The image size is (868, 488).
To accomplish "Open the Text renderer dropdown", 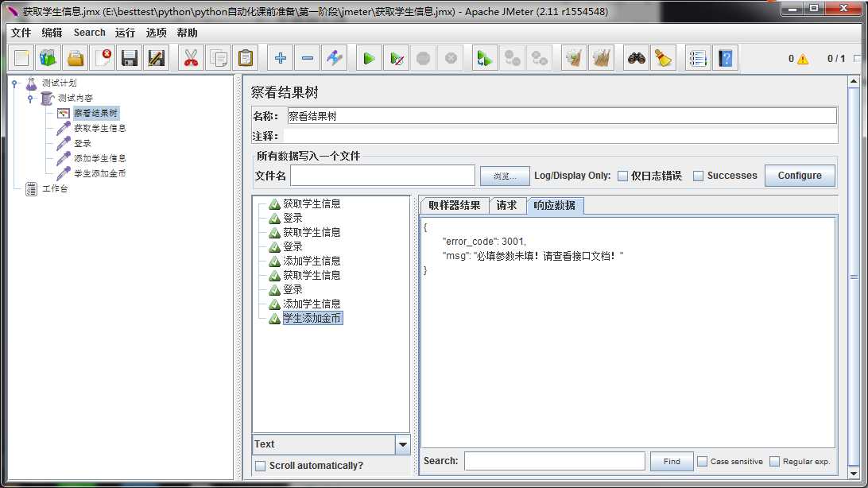I will tap(402, 444).
